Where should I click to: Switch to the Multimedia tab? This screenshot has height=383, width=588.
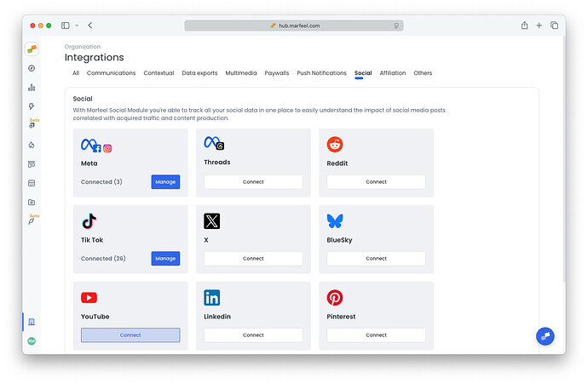[241, 73]
